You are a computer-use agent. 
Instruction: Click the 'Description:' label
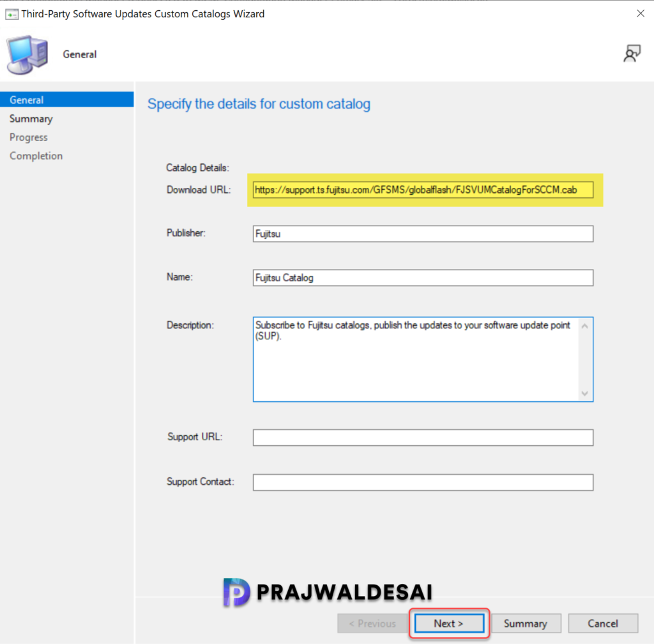click(x=190, y=325)
